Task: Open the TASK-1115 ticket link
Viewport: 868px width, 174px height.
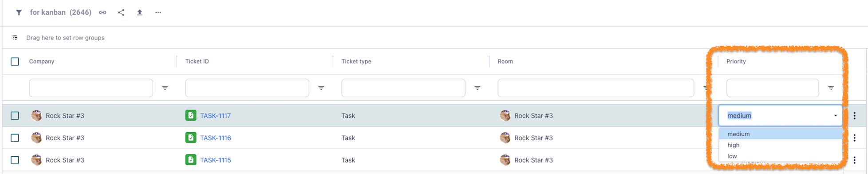Action: pyautogui.click(x=216, y=160)
